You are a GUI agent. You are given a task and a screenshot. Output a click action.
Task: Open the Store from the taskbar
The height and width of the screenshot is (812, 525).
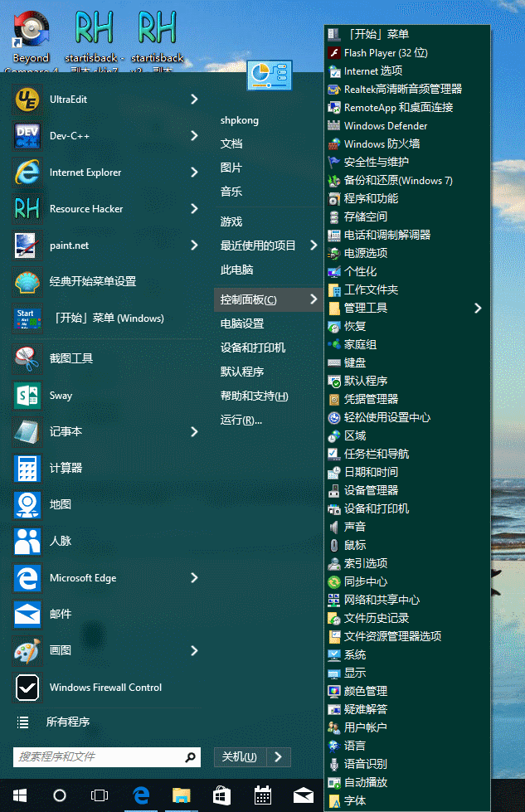click(x=221, y=795)
